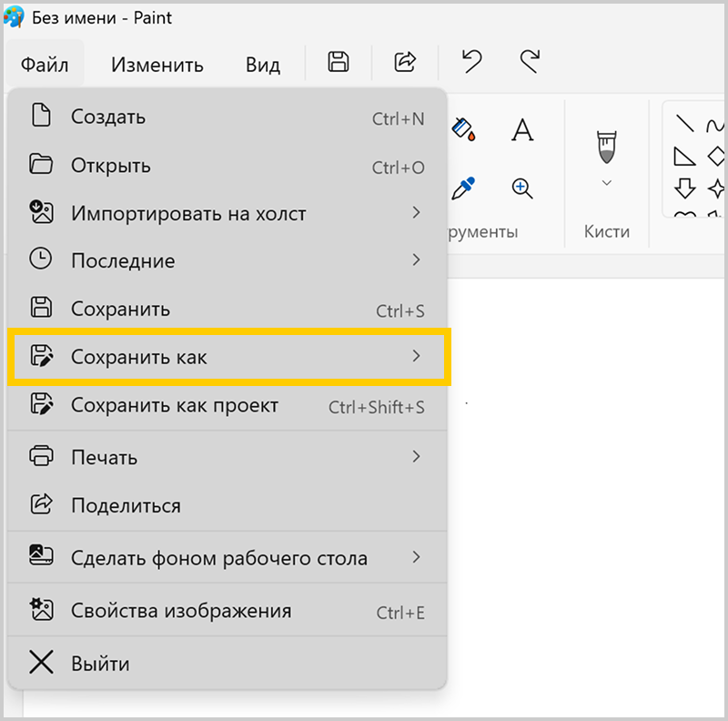Choose the right triangle shape
728x721 pixels.
tap(684, 156)
